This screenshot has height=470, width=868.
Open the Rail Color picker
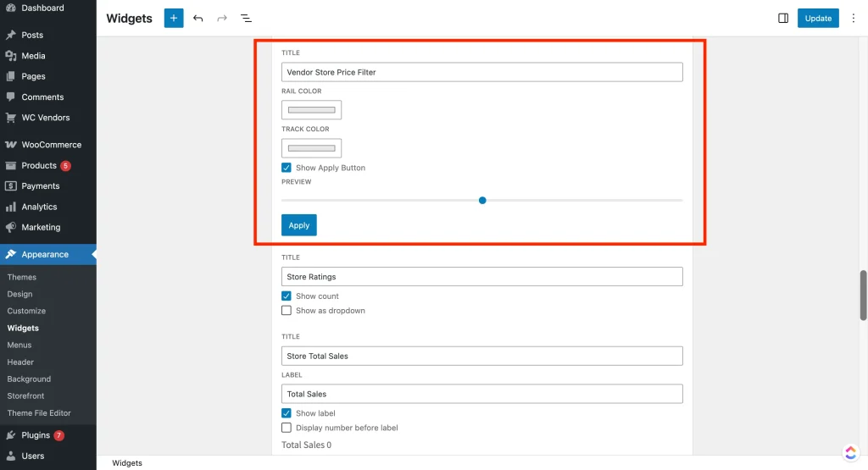[311, 110]
